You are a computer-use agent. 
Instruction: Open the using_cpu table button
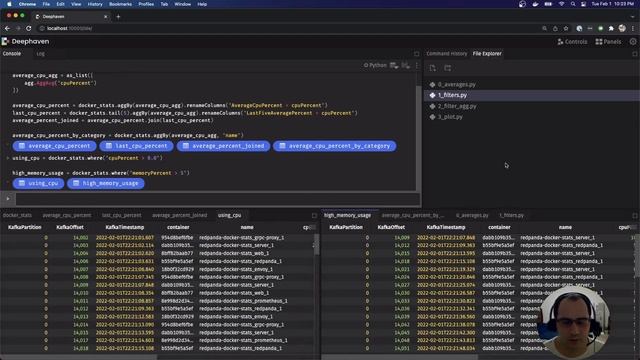[x=38, y=183]
